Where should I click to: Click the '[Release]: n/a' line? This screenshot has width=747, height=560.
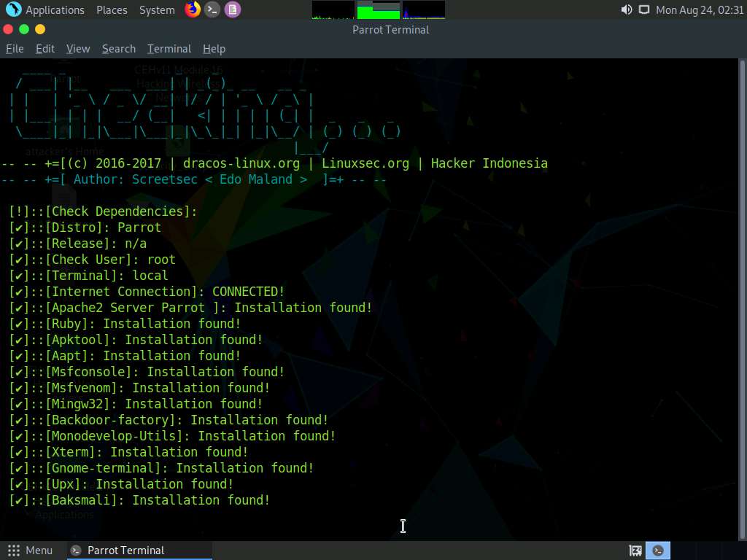(x=77, y=244)
